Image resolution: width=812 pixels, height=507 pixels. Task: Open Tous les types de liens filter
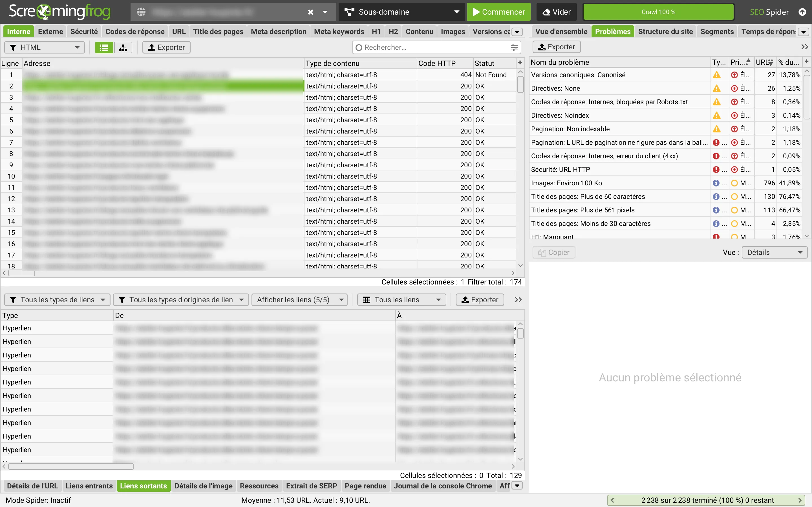pos(57,300)
